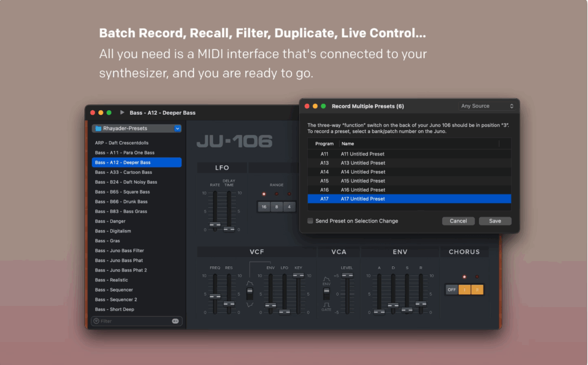Check "Send Preset on Selection Change"
Image resolution: width=588 pixels, height=365 pixels.
pos(311,221)
